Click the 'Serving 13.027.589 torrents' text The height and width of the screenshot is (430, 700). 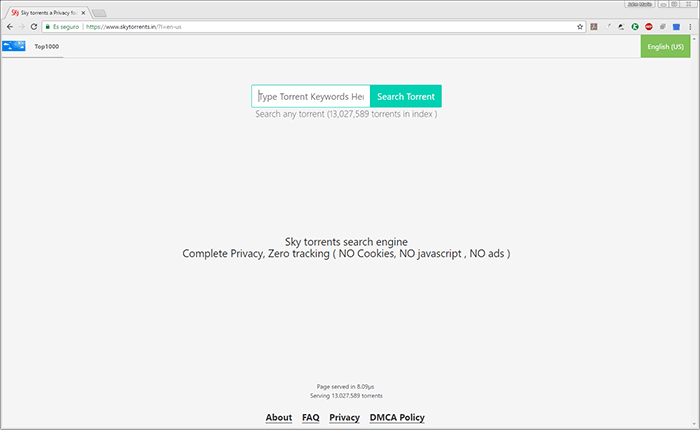[346, 396]
